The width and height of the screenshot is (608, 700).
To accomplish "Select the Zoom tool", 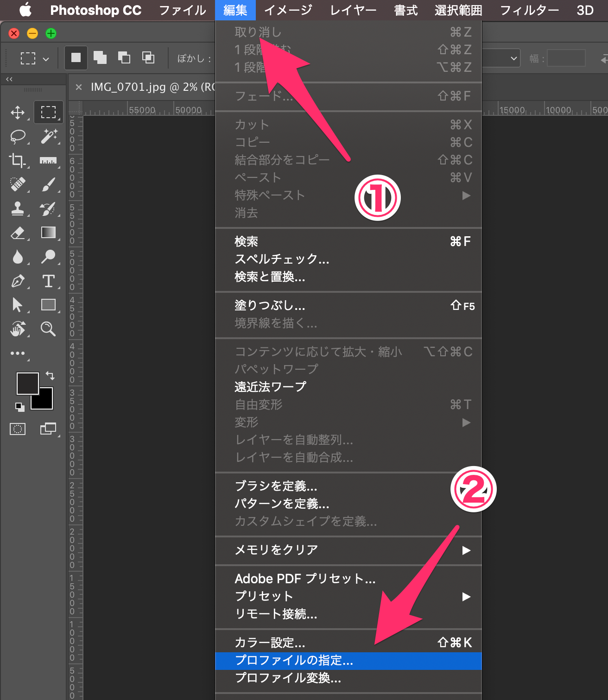I will [x=48, y=329].
